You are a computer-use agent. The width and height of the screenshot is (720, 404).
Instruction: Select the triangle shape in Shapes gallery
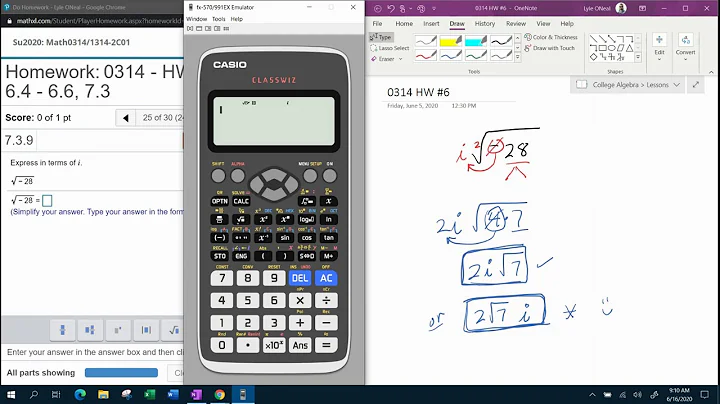pyautogui.click(x=630, y=48)
